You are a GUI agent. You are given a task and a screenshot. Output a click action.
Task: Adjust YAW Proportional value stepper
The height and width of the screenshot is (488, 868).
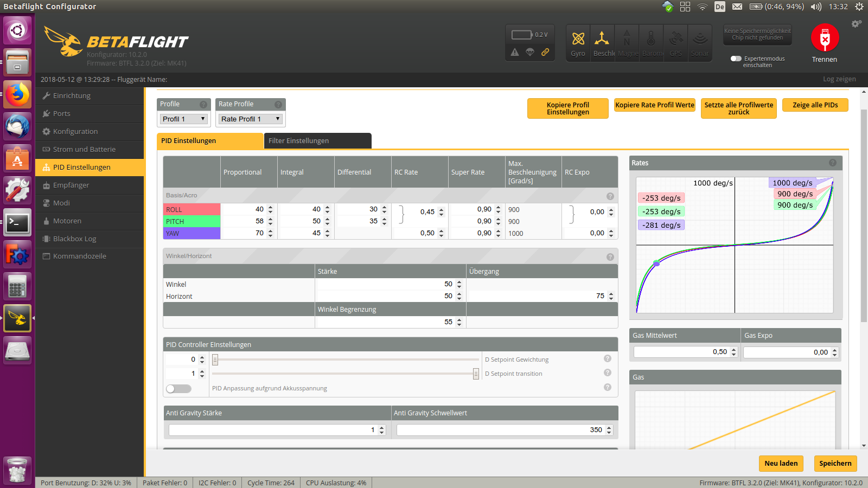point(270,233)
